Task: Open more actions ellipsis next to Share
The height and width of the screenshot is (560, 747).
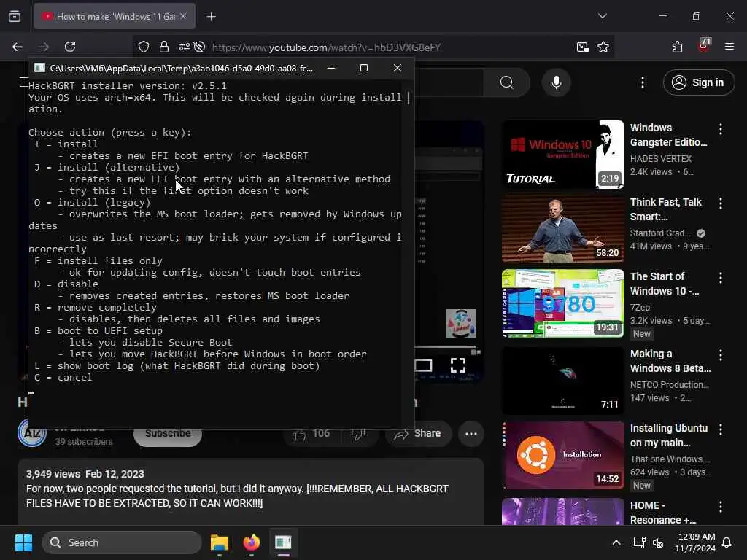Action: point(471,434)
